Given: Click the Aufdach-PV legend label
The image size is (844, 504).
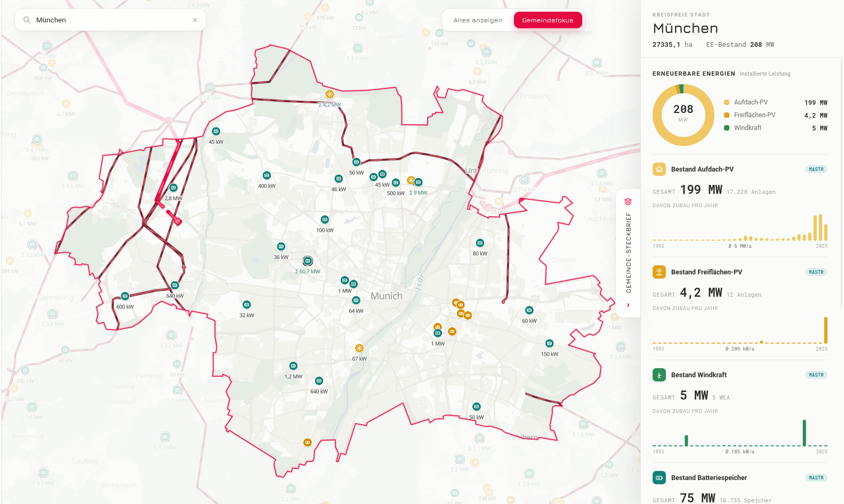Looking at the screenshot, I should pyautogui.click(x=751, y=102).
